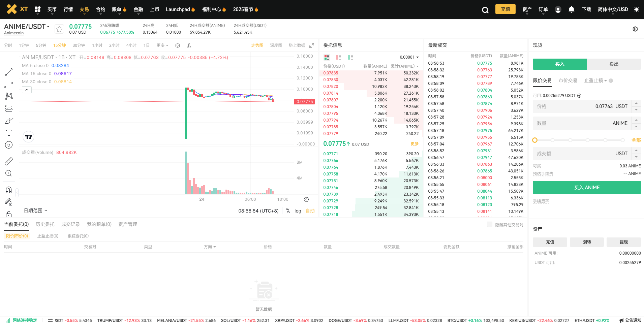Screen dimensions: 644x324
Task: Open notifications bell icon
Action: [x=572, y=9]
